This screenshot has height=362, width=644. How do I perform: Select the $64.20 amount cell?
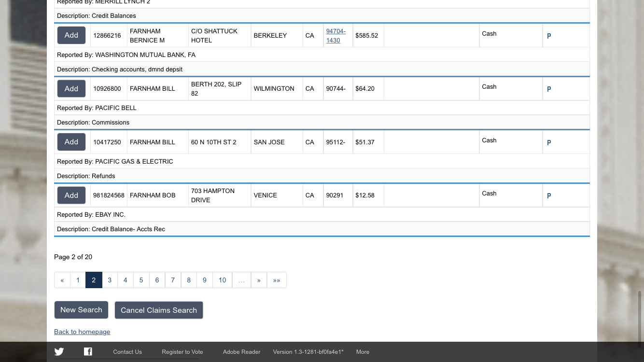coord(368,88)
